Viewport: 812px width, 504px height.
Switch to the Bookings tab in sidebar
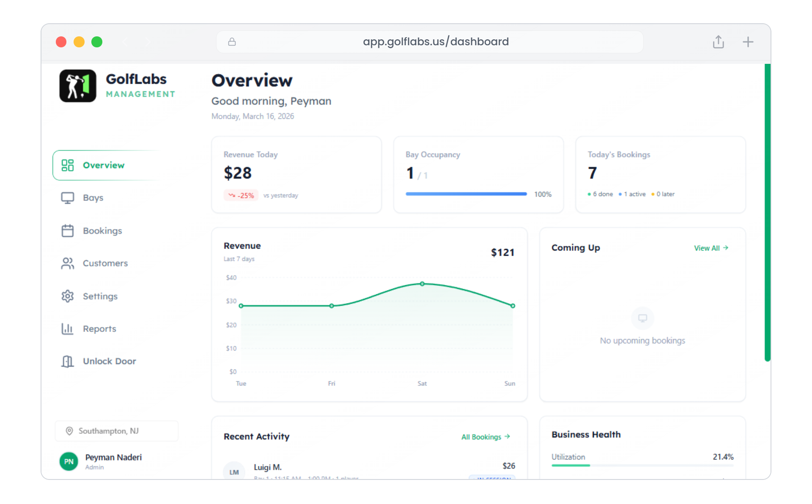pyautogui.click(x=102, y=230)
